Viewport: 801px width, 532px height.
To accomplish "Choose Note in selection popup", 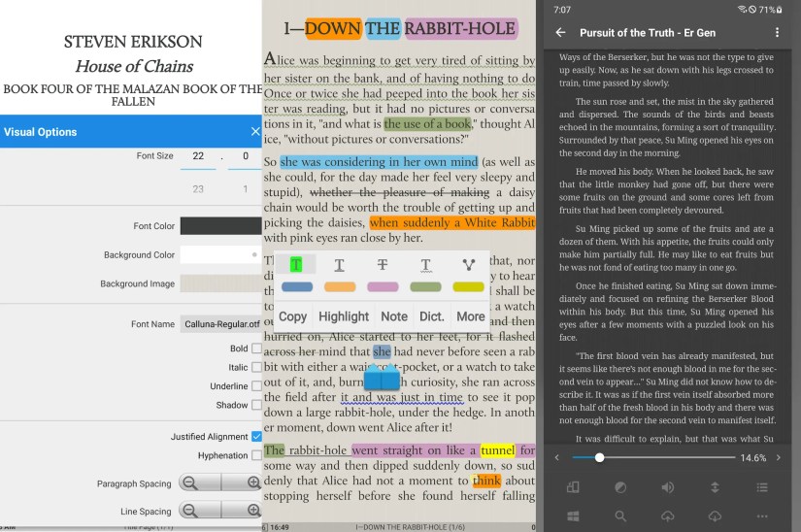I will [x=394, y=316].
